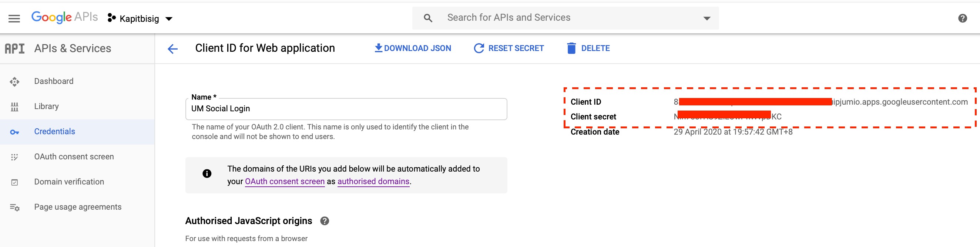Go back using the blue arrow
The width and height of the screenshot is (980, 247).
coord(173,49)
